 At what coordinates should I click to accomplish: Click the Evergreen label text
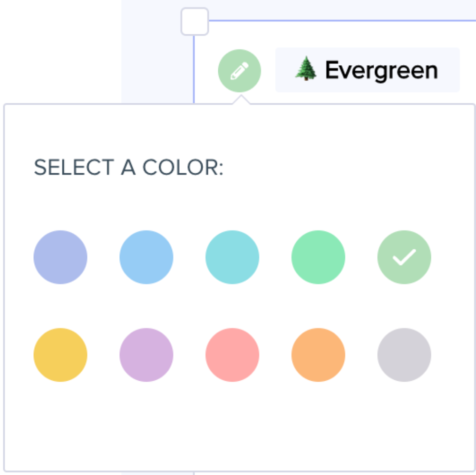click(381, 70)
